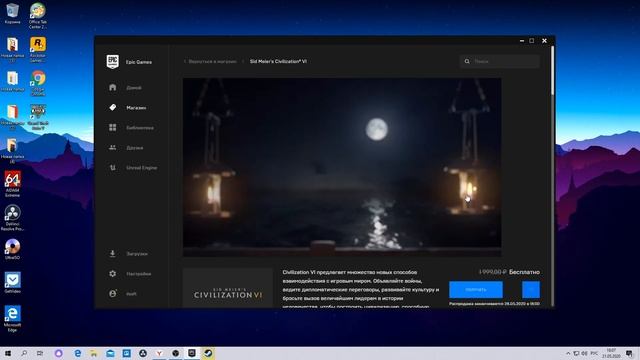Show hidden system tray icons

(x=568, y=353)
